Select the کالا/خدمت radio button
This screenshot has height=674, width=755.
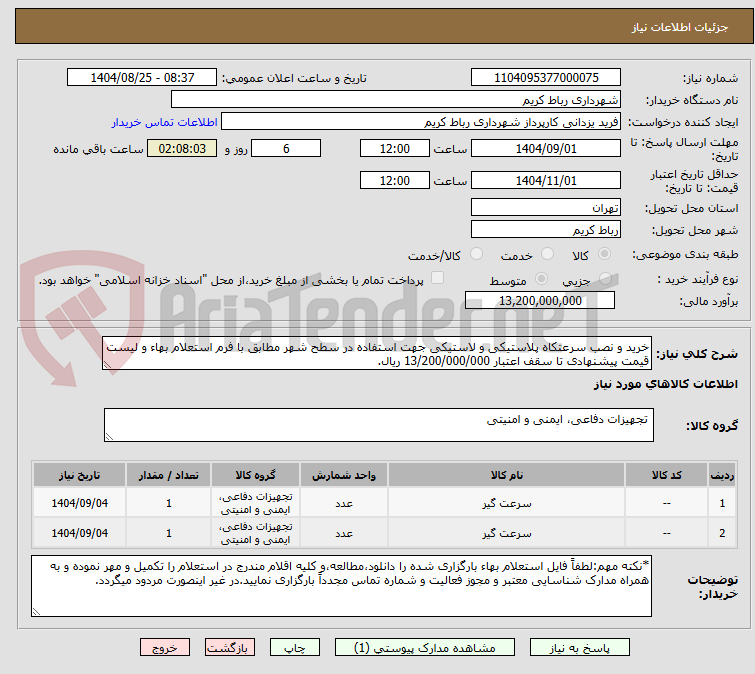coord(476,254)
